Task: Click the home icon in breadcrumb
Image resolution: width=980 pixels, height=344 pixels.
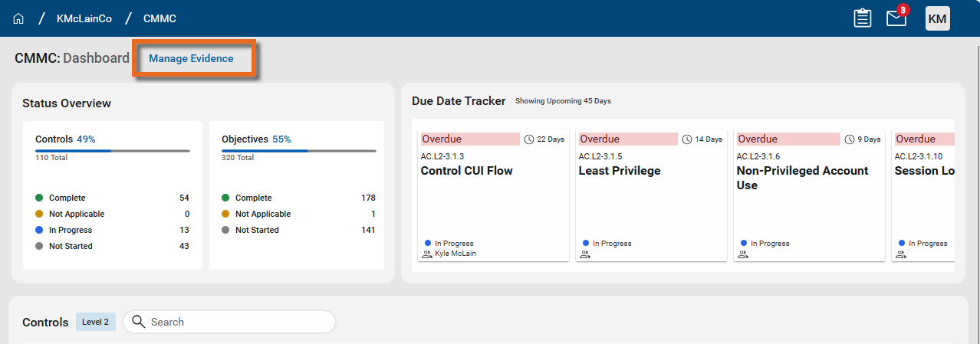Action: click(18, 18)
